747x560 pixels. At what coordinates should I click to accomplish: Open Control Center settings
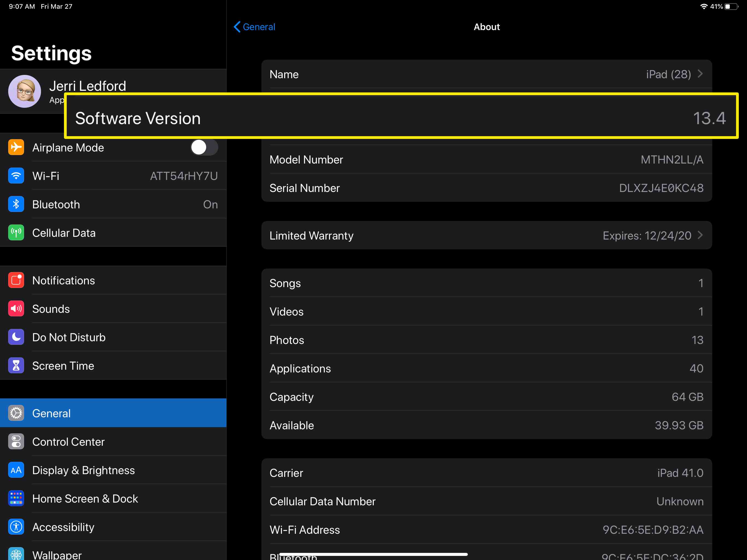[113, 441]
